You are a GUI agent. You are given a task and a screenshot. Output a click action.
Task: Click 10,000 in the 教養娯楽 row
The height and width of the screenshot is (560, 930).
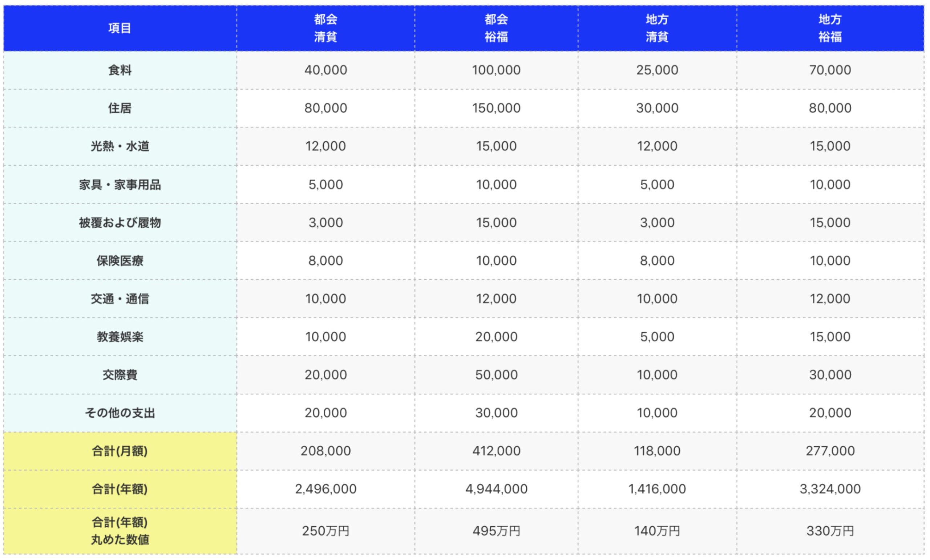(326, 337)
